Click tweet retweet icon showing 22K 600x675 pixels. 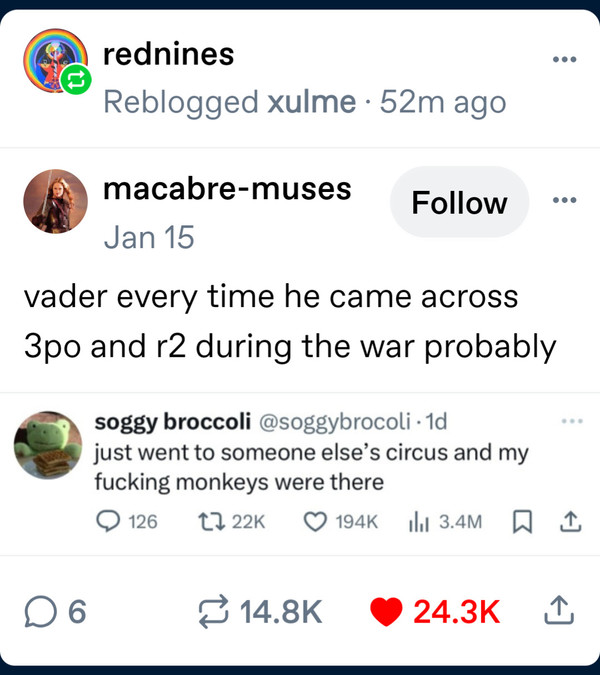211,521
